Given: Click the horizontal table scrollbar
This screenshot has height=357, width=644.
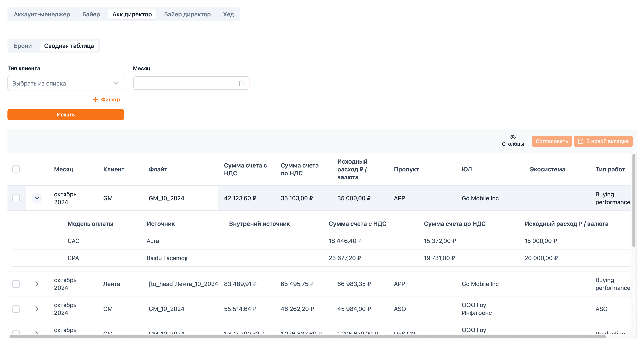Looking at the screenshot, I should click(307, 337).
